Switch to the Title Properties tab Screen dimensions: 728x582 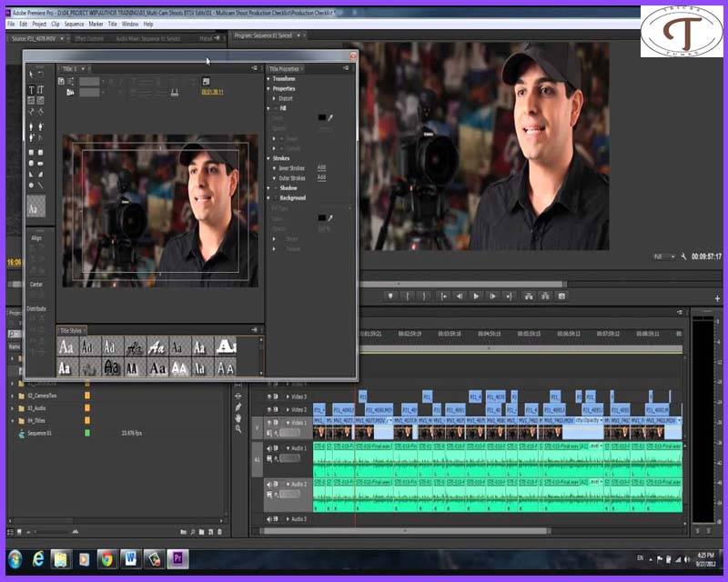pos(284,69)
